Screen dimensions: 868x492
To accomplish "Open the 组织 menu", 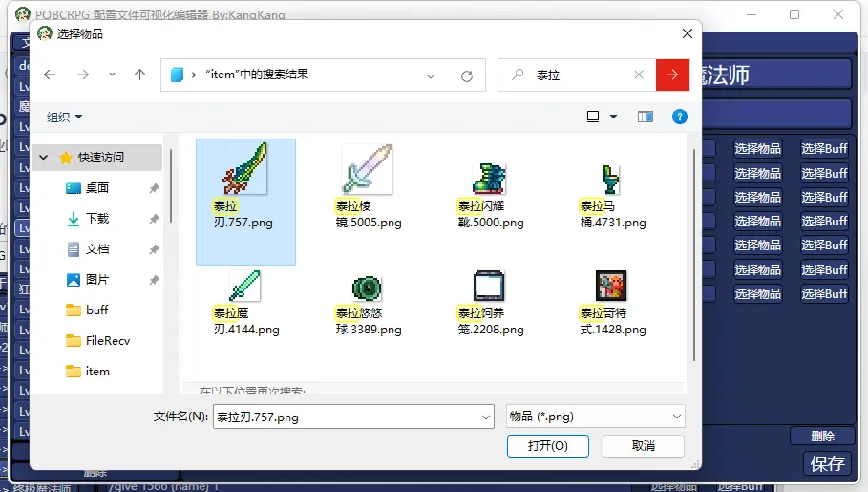I will [x=64, y=117].
